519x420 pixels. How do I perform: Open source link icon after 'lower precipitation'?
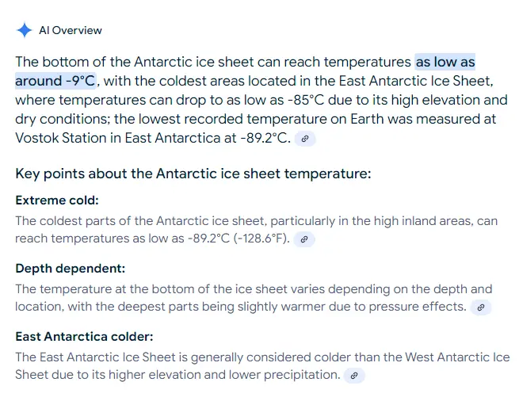click(x=355, y=375)
